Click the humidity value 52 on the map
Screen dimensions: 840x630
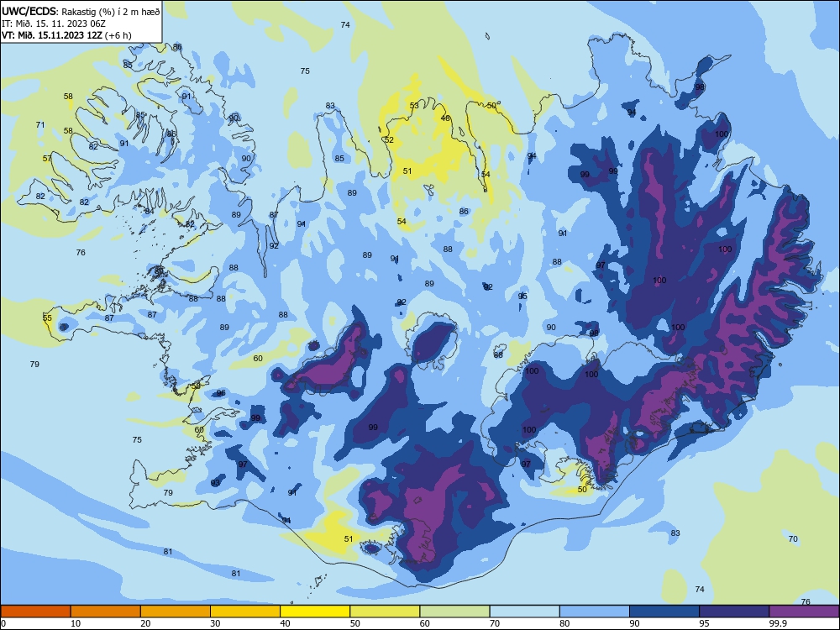pos(389,139)
